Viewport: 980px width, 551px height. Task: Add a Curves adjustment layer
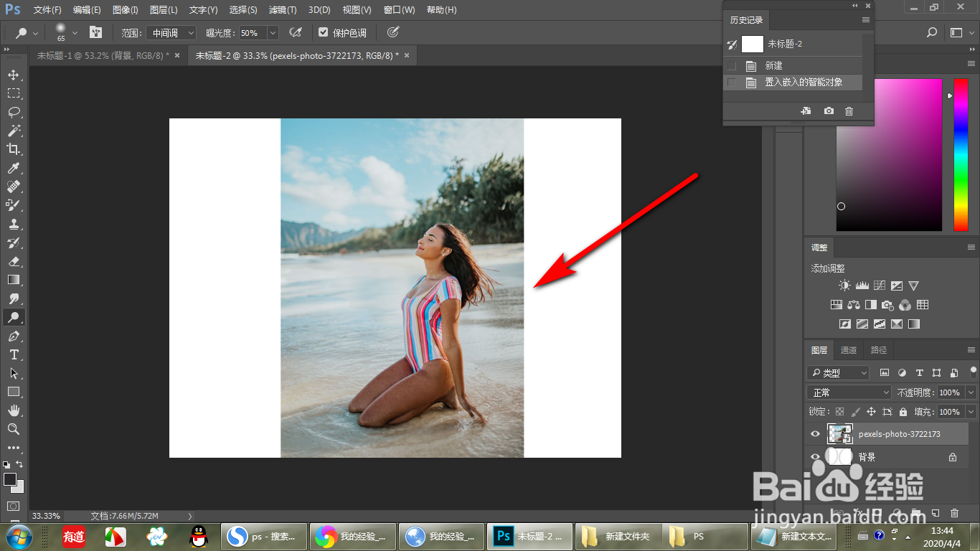point(879,286)
